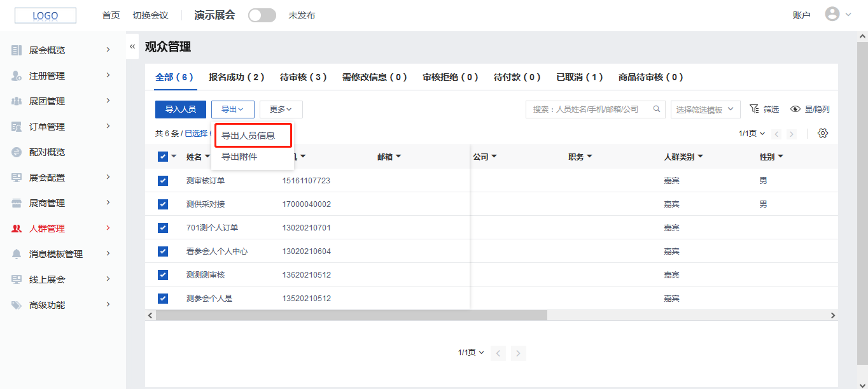The height and width of the screenshot is (389, 868).
Task: Click the 导入人员 button
Action: 181,110
